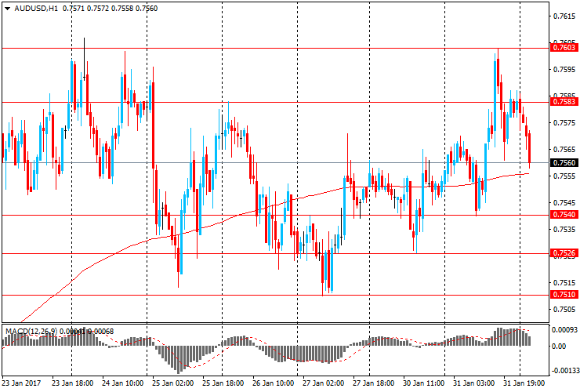Screen dimensions: 580x392
Task: Click the 27 Jan 02:00 time label
Action: [x=322, y=384]
